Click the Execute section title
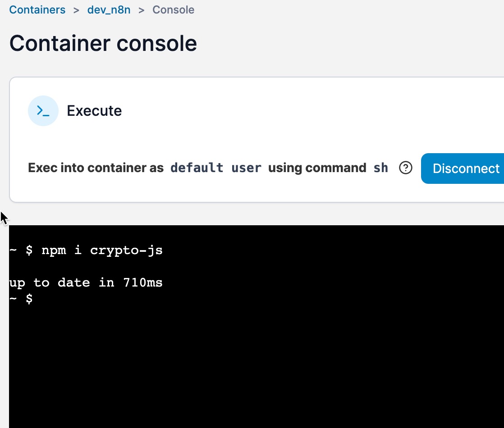Image resolution: width=504 pixels, height=428 pixels. (94, 111)
